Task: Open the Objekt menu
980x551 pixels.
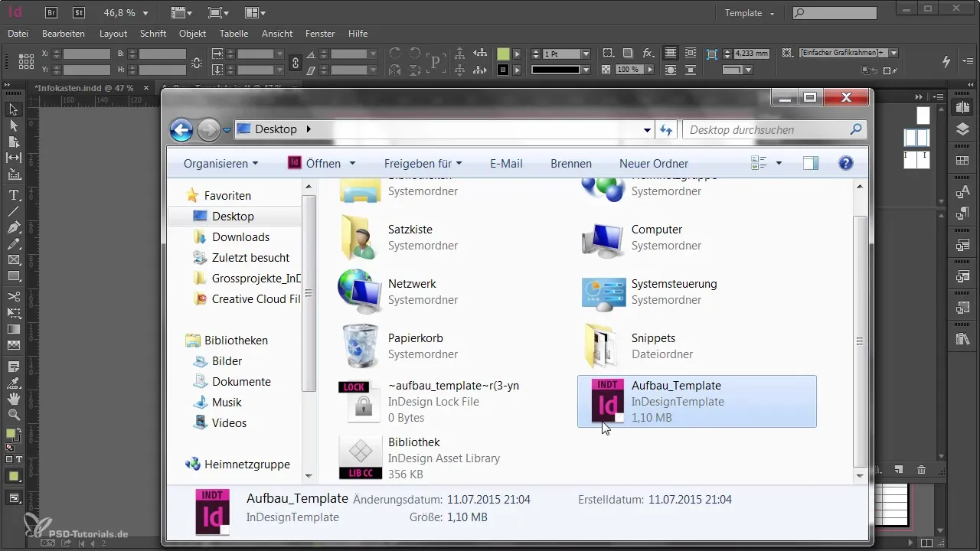Action: pos(193,34)
